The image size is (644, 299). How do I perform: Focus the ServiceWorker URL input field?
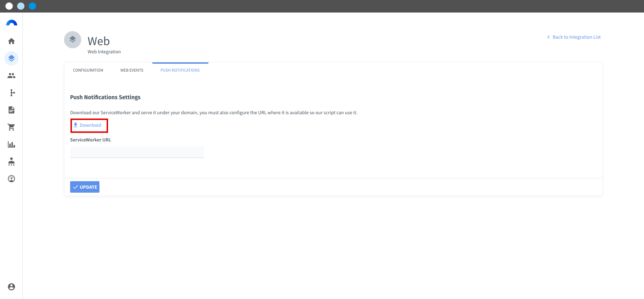(137, 152)
